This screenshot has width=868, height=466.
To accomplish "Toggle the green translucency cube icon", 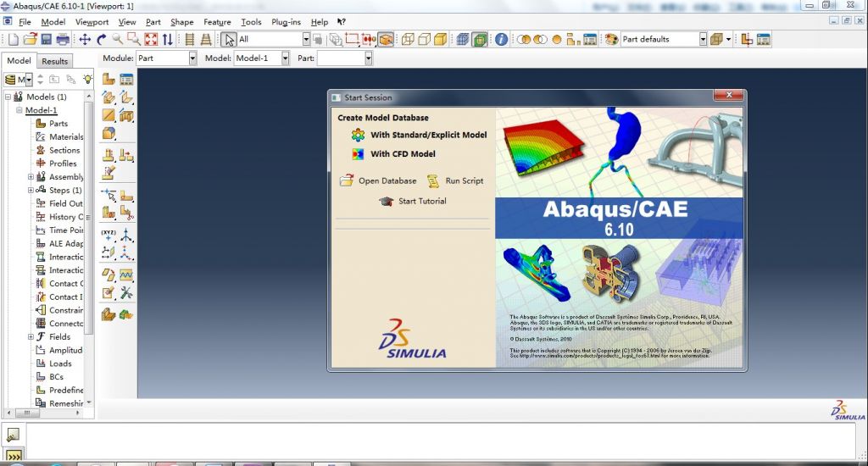I will coord(480,39).
